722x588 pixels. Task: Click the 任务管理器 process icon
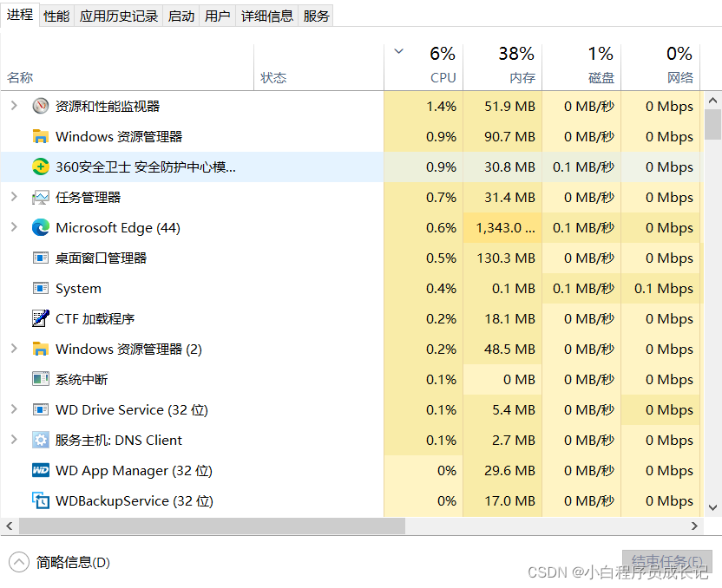(41, 198)
